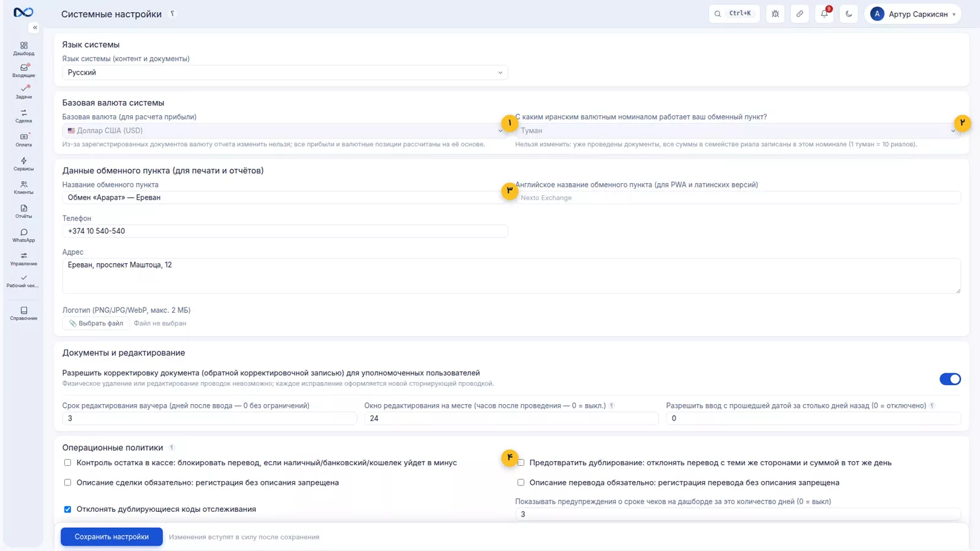This screenshot has height=551, width=980.
Task: Go to Сервисы in the sidebar
Action: [23, 163]
